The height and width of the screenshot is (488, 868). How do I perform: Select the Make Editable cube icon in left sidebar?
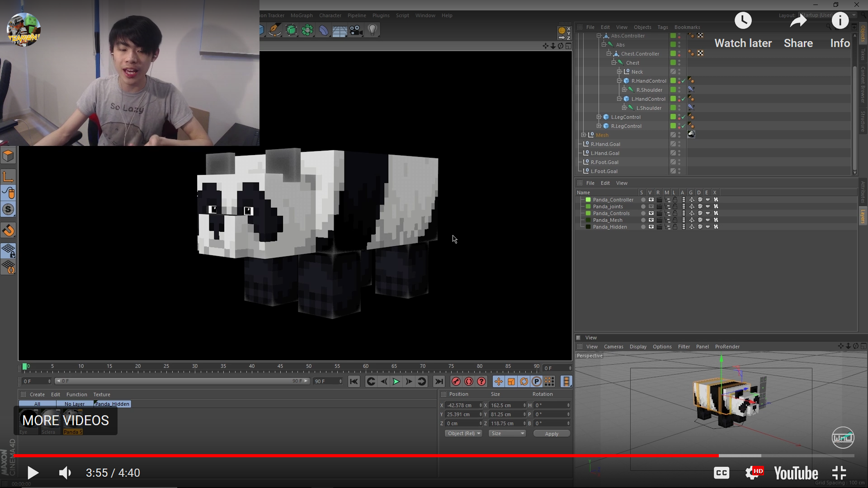8,156
